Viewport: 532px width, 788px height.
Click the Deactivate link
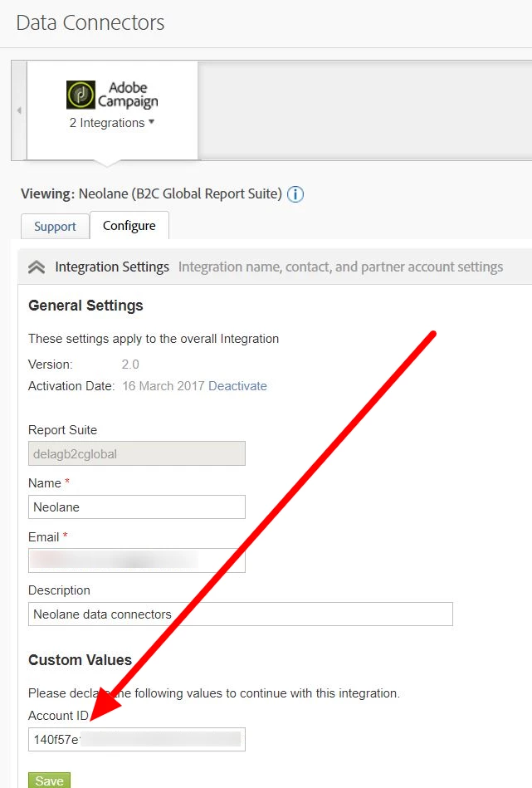(x=237, y=386)
